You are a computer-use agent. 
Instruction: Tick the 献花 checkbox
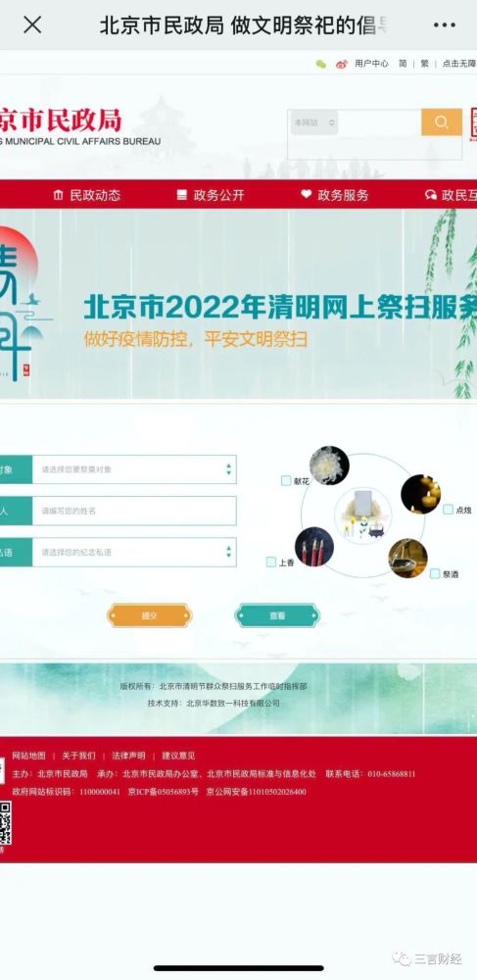pyautogui.click(x=286, y=480)
